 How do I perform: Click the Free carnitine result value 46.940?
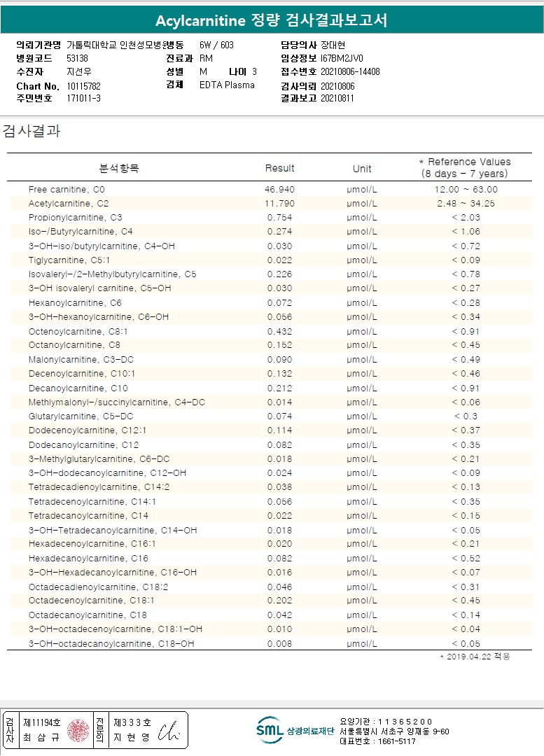click(280, 190)
